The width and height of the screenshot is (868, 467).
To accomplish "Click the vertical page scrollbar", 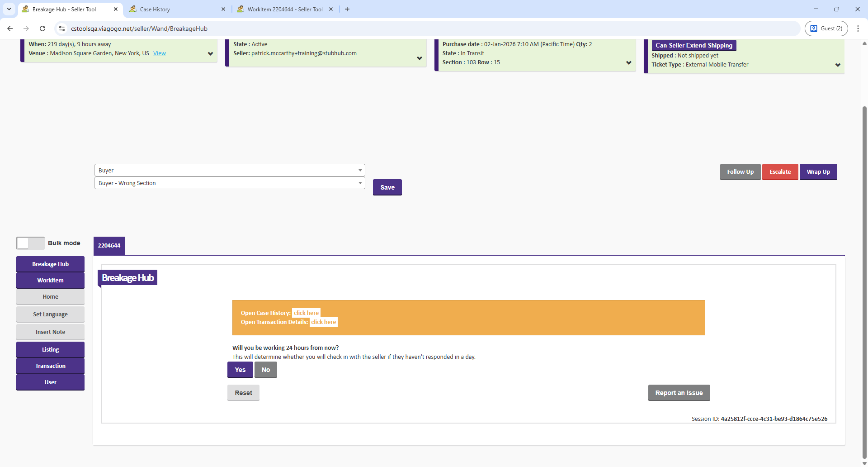I will pyautogui.click(x=864, y=272).
